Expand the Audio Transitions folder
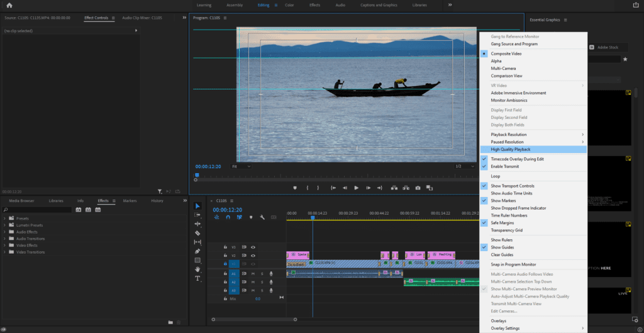 4,239
